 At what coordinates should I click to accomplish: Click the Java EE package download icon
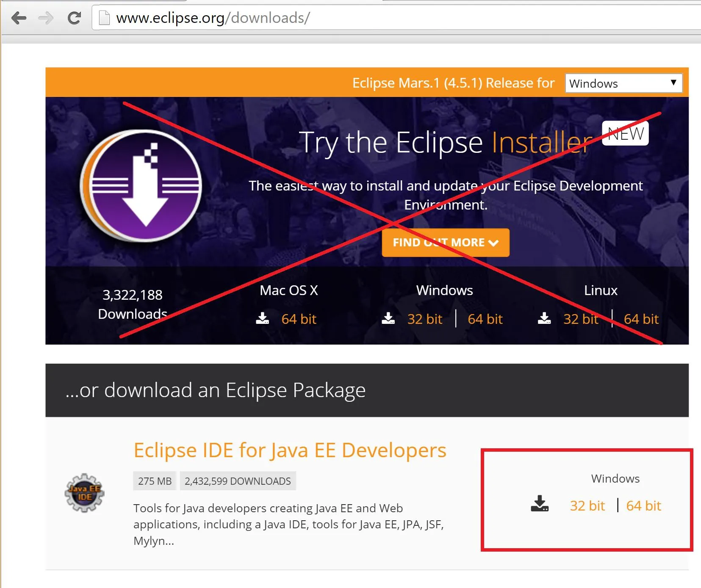pos(540,504)
